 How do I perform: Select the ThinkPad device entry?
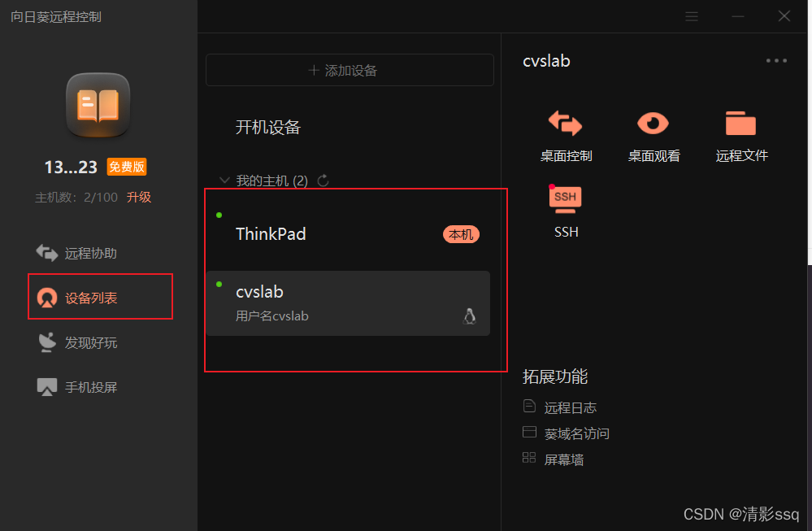click(348, 233)
